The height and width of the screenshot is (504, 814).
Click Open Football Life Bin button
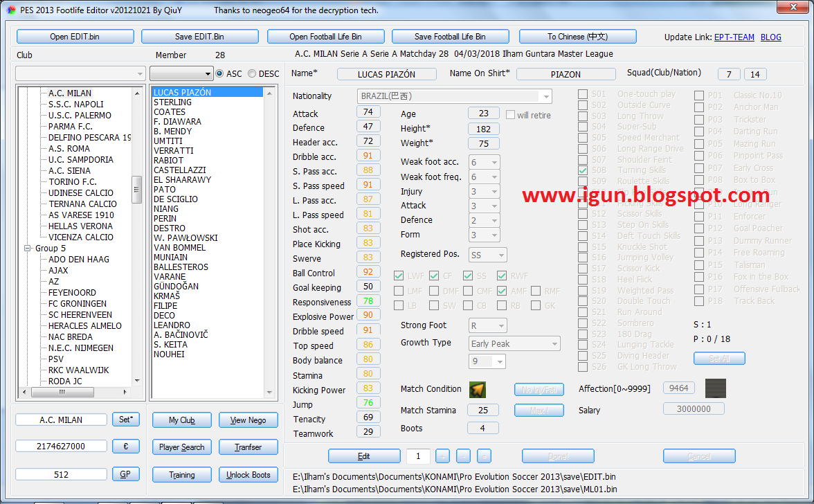coord(325,36)
